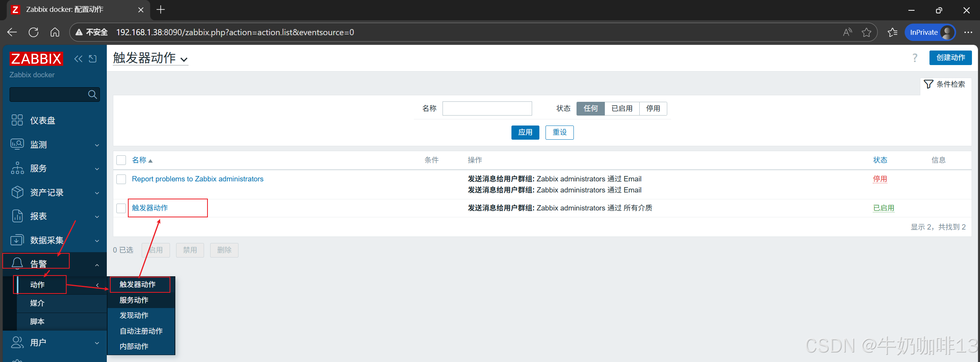Click the ZABBIX logo
Image resolution: width=980 pixels, height=362 pixels.
coord(36,59)
